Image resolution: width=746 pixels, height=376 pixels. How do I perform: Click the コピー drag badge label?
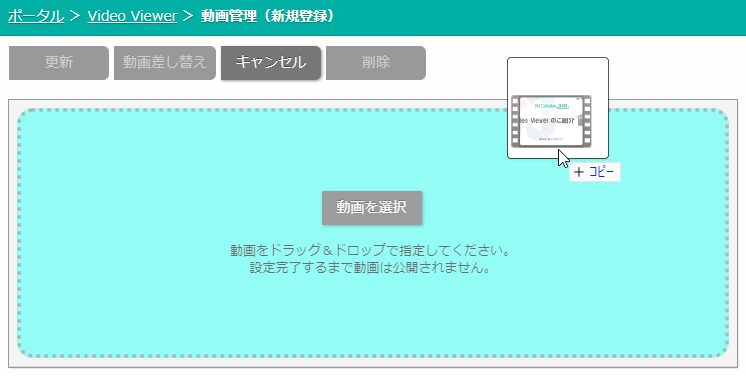(x=601, y=172)
